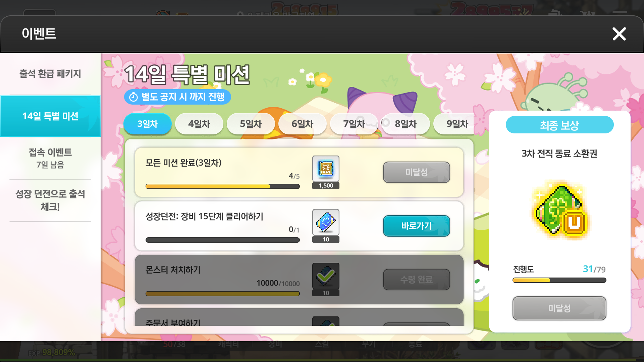Switch to the 4일차 tab

pyautogui.click(x=199, y=124)
